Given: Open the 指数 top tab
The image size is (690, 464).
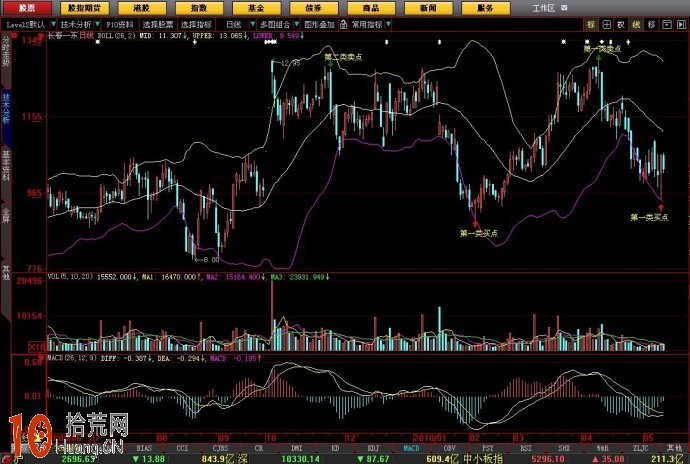Looking at the screenshot, I should pos(199,8).
